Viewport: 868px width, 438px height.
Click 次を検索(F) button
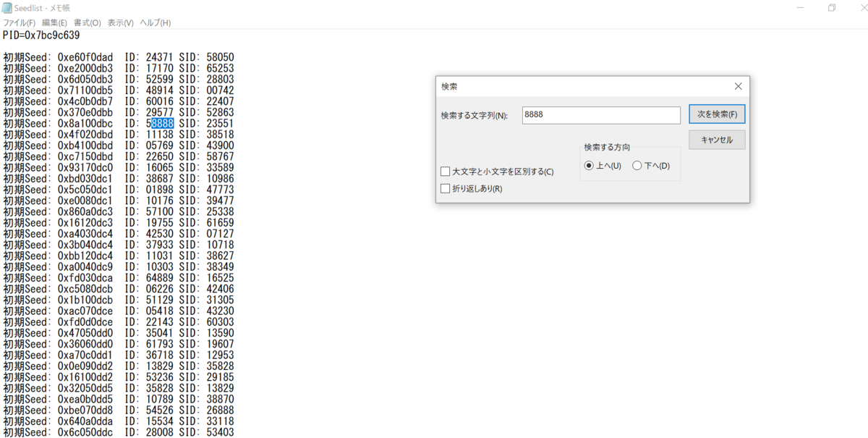(x=717, y=114)
